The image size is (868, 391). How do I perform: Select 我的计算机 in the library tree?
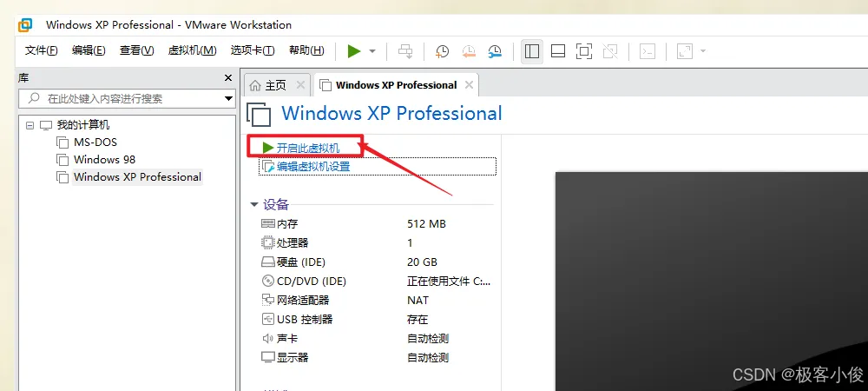(x=83, y=125)
